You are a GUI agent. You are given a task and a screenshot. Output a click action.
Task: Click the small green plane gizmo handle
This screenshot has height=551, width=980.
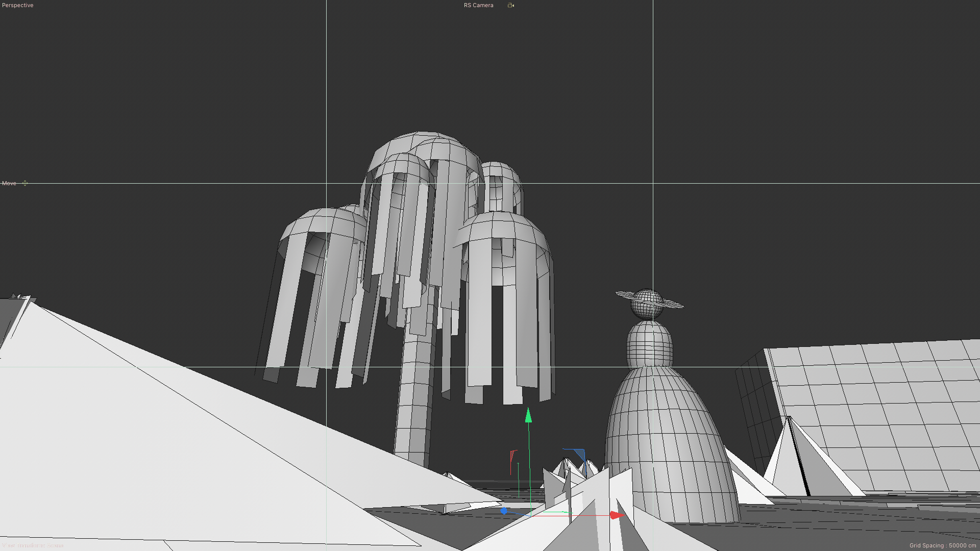[x=566, y=512]
